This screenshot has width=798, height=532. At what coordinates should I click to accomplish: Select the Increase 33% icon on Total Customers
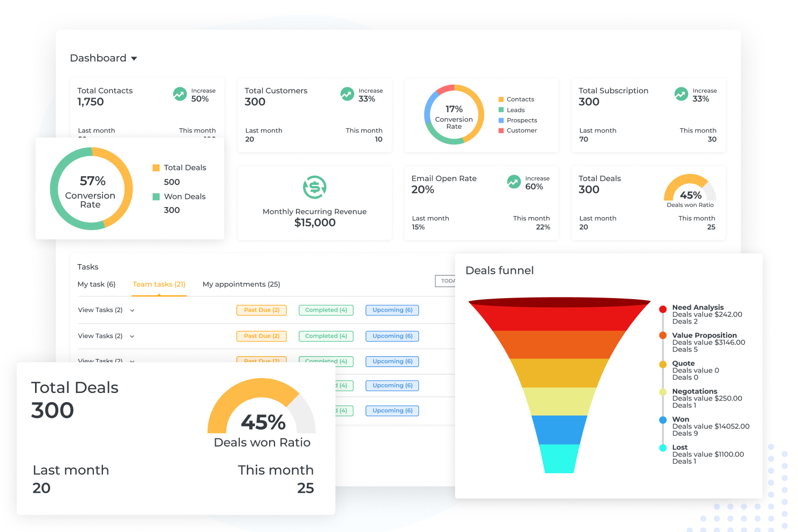[347, 94]
